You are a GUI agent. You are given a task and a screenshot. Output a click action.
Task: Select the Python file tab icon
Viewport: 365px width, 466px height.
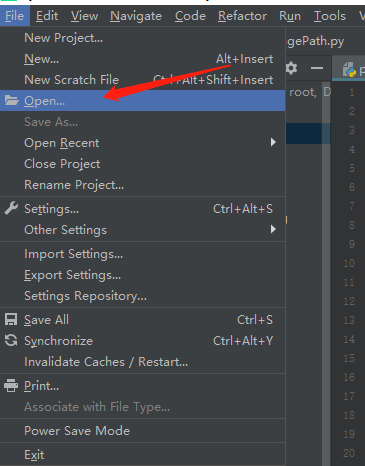pyautogui.click(x=349, y=70)
